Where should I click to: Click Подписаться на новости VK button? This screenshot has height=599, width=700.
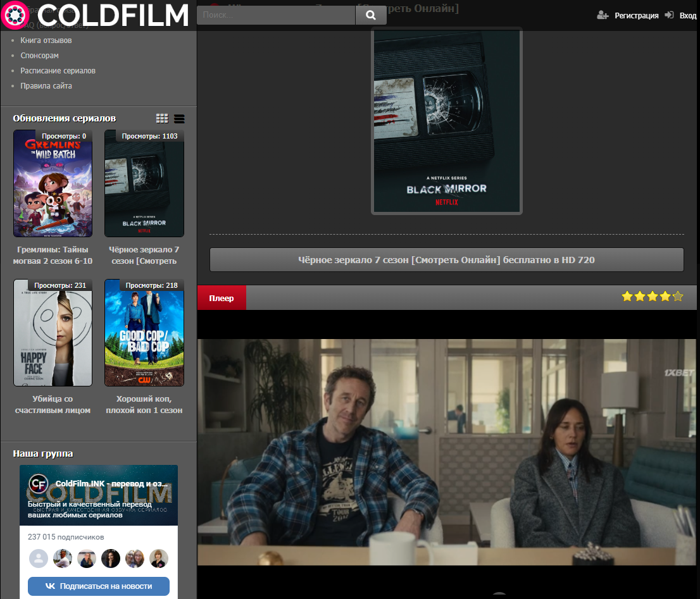(99, 586)
